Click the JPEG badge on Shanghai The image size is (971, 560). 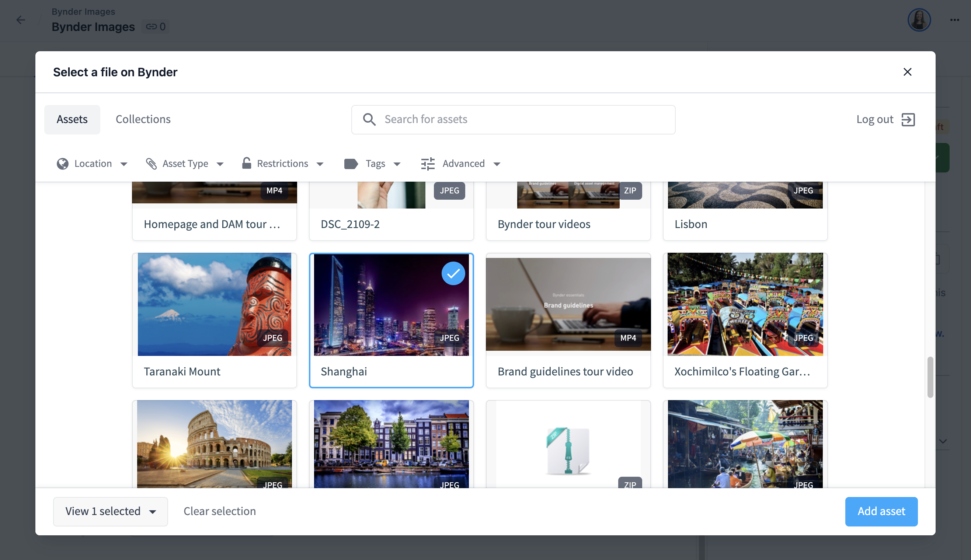[449, 338]
